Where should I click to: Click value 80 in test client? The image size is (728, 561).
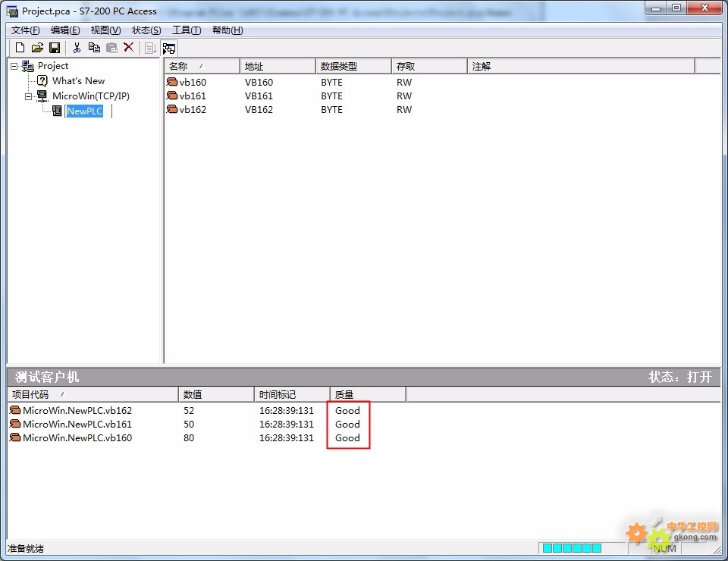pyautogui.click(x=189, y=437)
